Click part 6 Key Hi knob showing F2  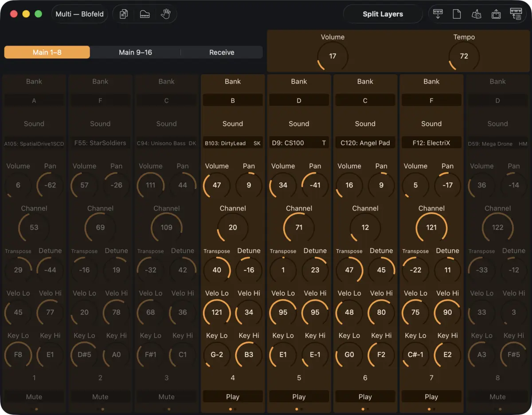[381, 355]
